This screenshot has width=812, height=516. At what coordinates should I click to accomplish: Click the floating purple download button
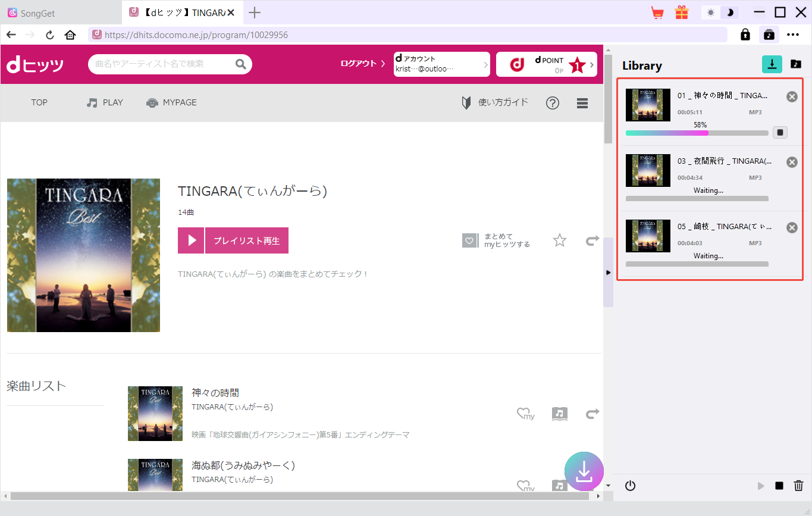tap(584, 471)
